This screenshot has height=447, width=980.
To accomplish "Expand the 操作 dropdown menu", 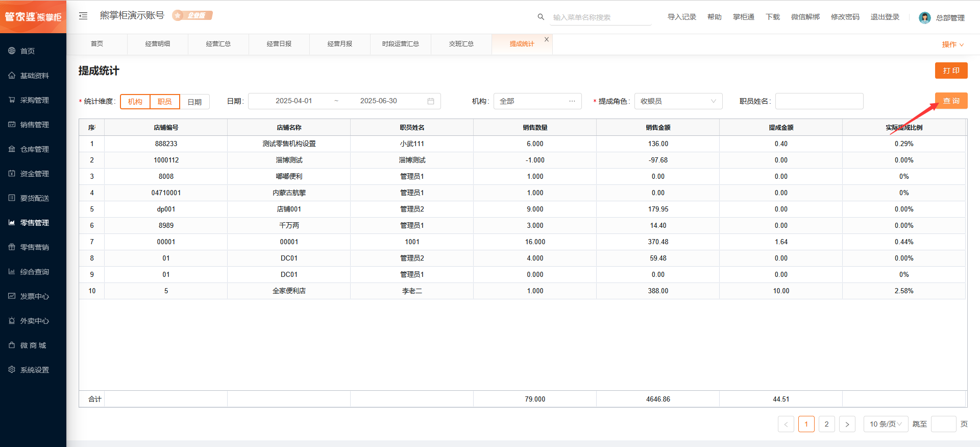I will (x=952, y=44).
